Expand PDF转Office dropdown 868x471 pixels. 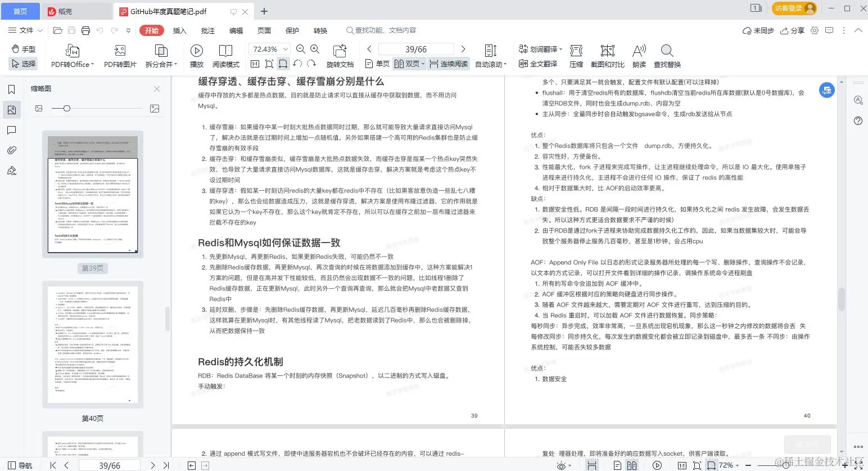click(x=92, y=64)
